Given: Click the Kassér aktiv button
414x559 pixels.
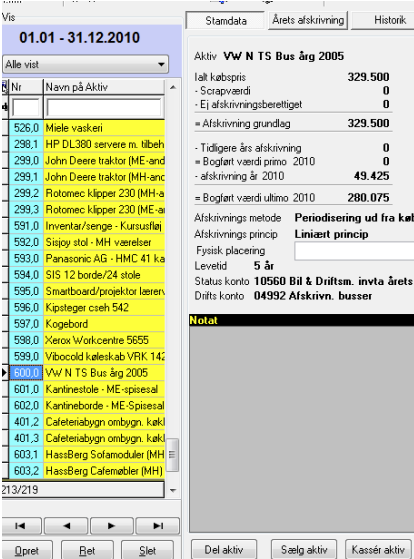Looking at the screenshot, I should pos(378,549).
